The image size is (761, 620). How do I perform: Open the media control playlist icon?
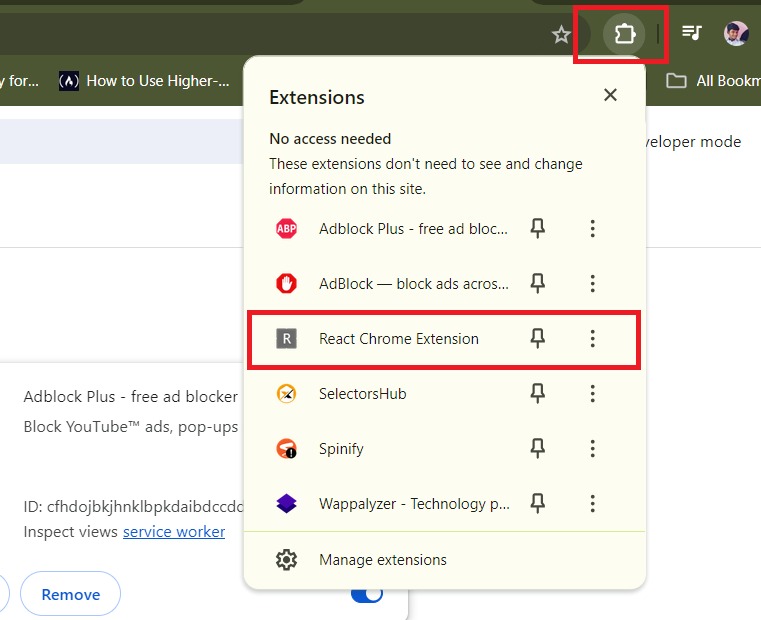point(692,33)
